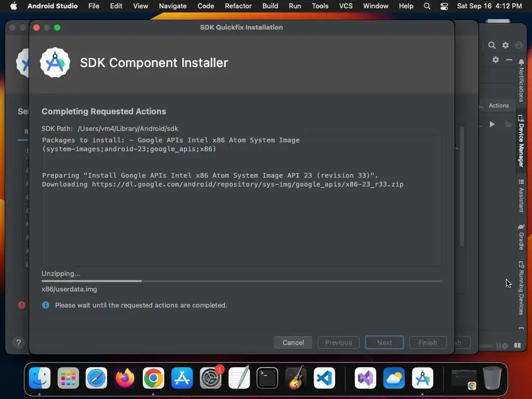Open the Code menu
The image size is (532, 399).
coord(206,6)
